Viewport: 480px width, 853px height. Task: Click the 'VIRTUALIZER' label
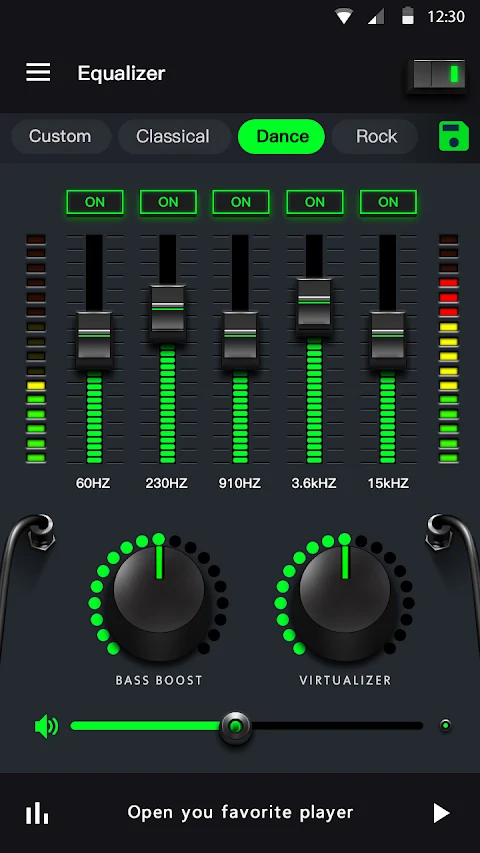345,680
